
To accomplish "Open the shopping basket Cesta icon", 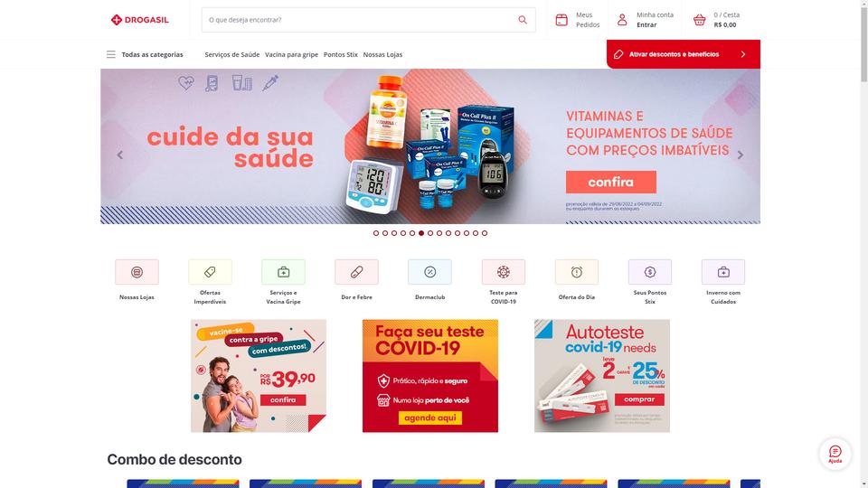I will 699,20.
